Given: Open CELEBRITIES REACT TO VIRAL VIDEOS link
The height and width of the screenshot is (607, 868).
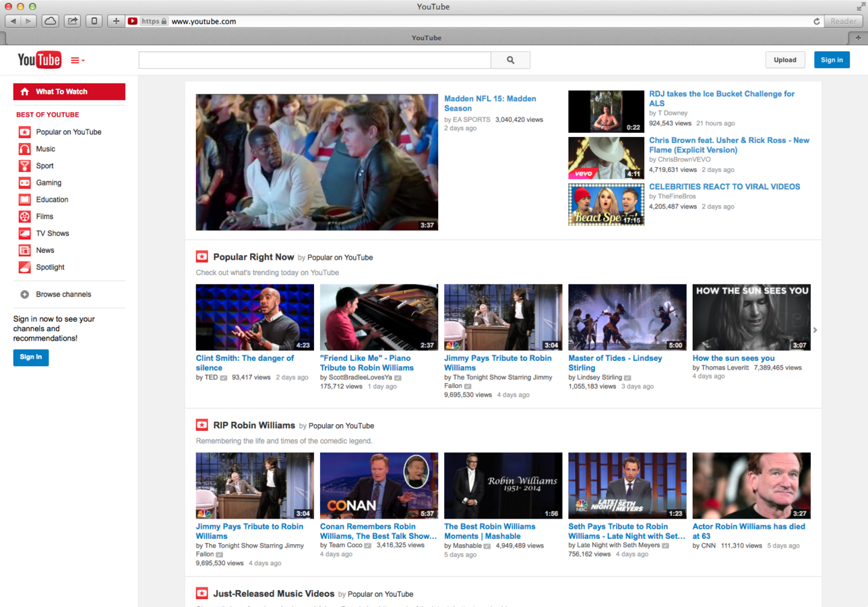Looking at the screenshot, I should 724,187.
